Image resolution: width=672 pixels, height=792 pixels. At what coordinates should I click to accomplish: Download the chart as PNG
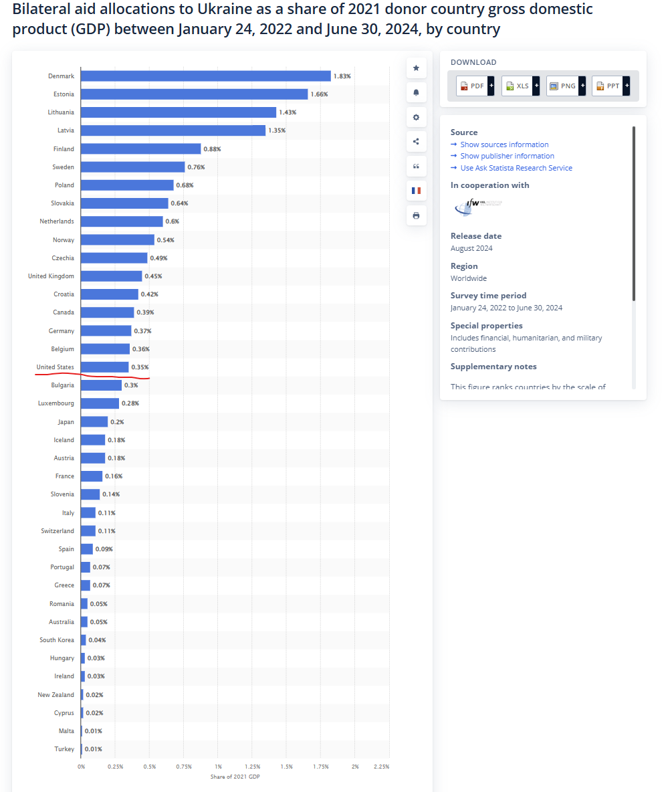coord(562,86)
